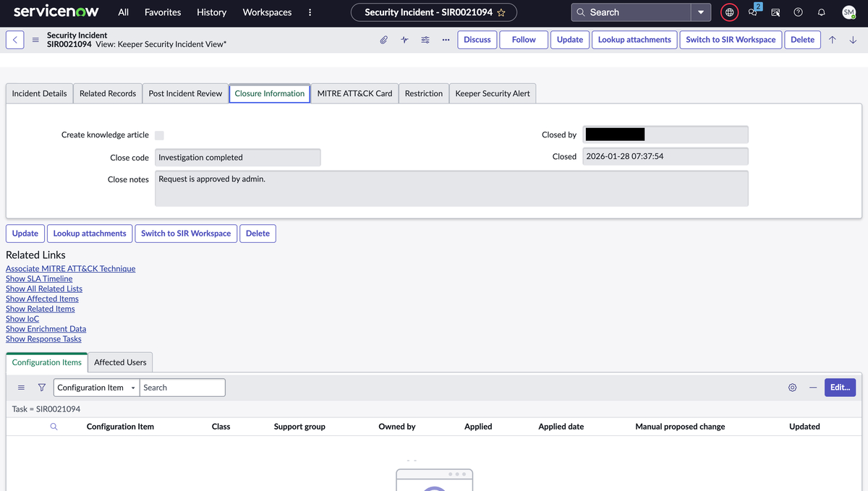Open the Workspaces menu
Screen dimensions: 868x491
point(267,12)
